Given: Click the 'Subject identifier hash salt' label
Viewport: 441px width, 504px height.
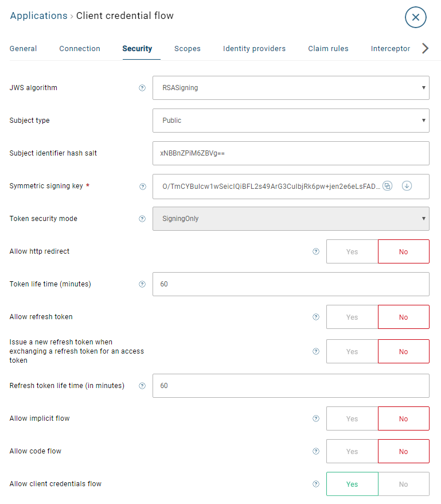Looking at the screenshot, I should [x=53, y=153].
